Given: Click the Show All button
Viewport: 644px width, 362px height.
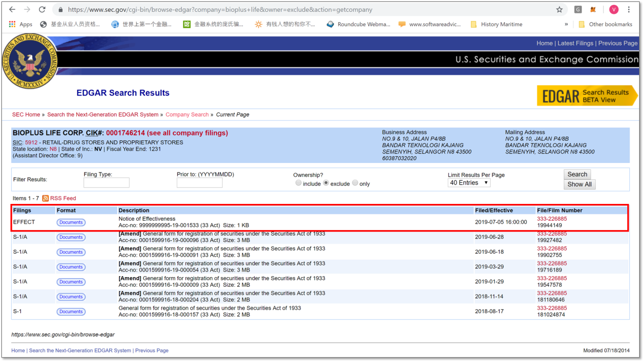Looking at the screenshot, I should (580, 184).
